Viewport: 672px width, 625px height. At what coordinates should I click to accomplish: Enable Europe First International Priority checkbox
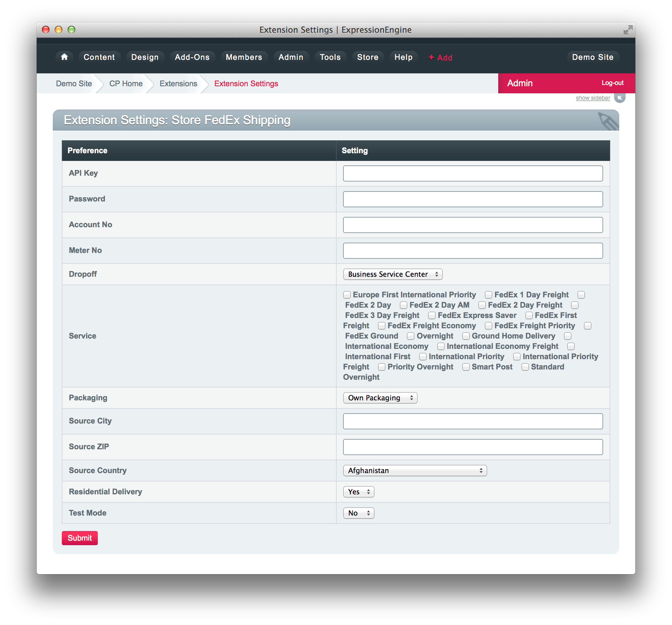click(x=347, y=295)
